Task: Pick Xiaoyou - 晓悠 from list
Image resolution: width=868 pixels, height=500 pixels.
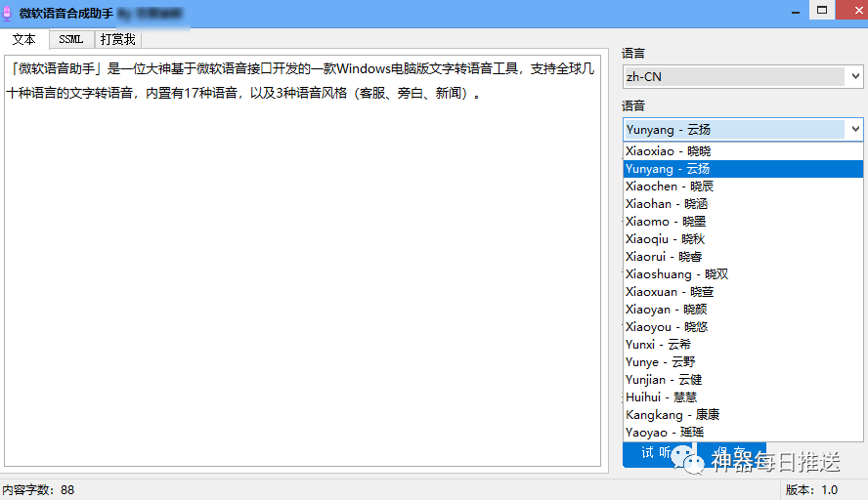Action: click(743, 327)
